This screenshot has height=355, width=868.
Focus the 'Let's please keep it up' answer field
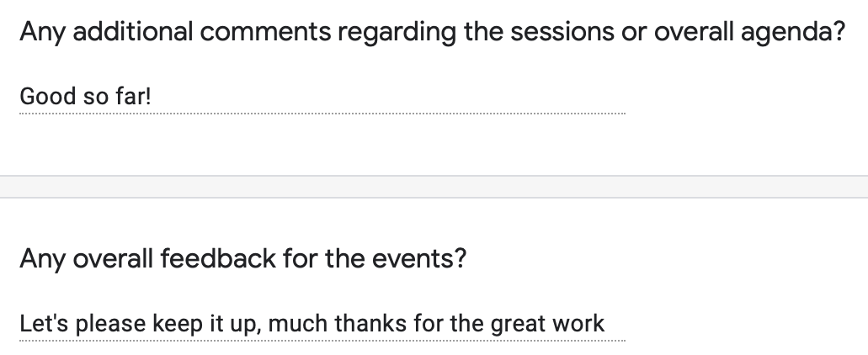[322, 324]
